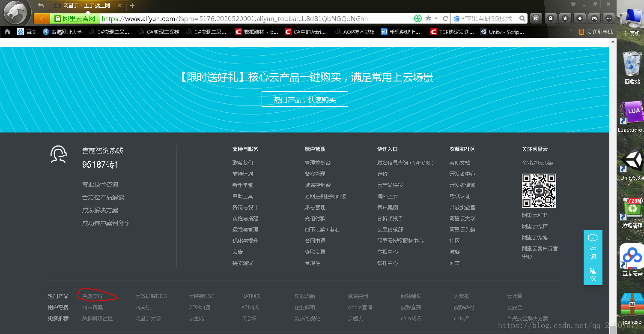The image size is (644, 334).
Task: Open the Unity5.3.4 desktop shortcut
Action: [x=632, y=165]
